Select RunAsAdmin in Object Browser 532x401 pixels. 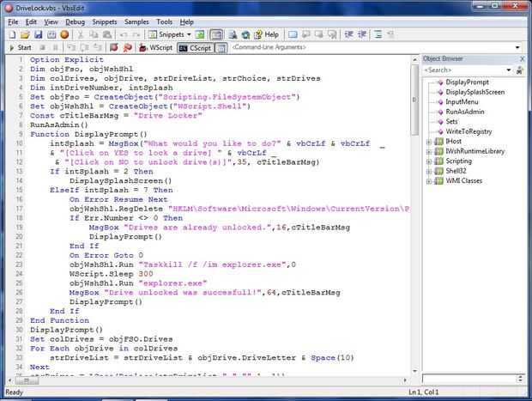pos(464,112)
